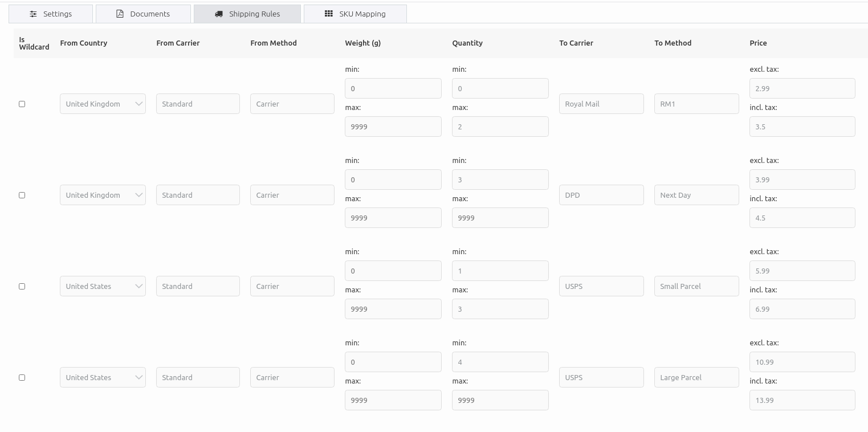Click From Method field in Royal Mail row
Viewport: 868px width, 432px height.
pos(292,104)
